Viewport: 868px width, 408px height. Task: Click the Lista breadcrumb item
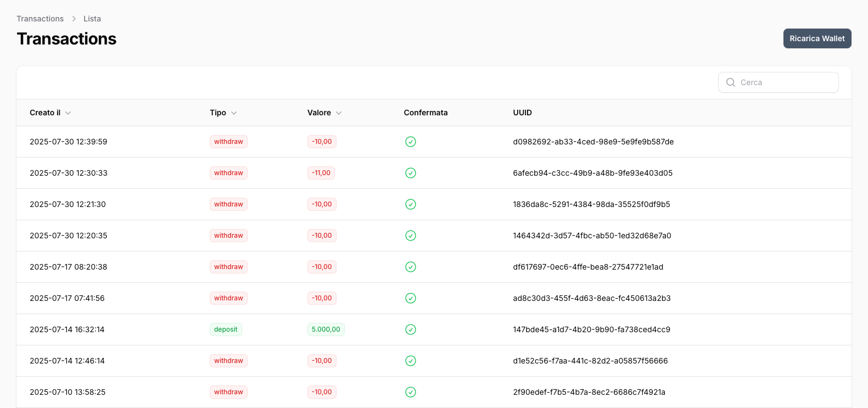(92, 19)
